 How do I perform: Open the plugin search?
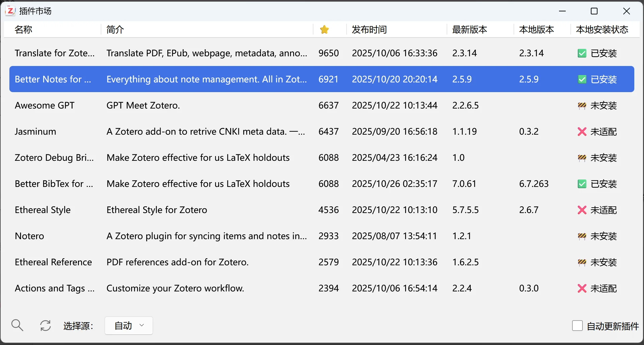17,325
